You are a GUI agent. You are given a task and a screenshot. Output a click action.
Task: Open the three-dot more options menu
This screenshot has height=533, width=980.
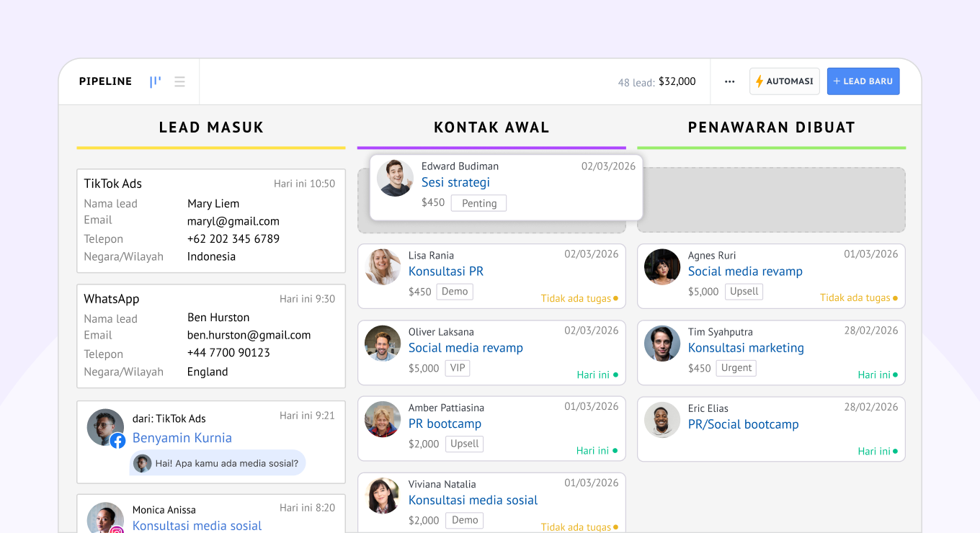click(729, 81)
